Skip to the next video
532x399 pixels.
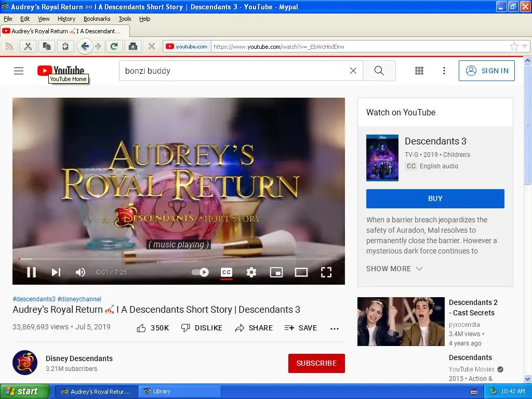[56, 272]
